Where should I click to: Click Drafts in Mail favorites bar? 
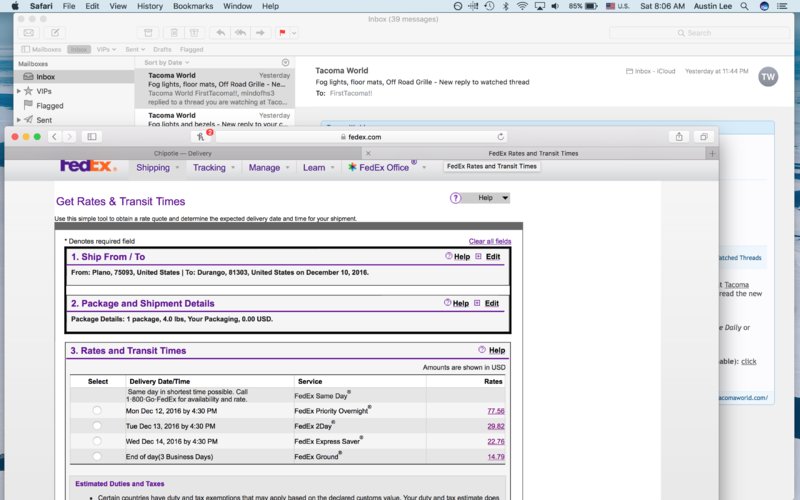[162, 49]
